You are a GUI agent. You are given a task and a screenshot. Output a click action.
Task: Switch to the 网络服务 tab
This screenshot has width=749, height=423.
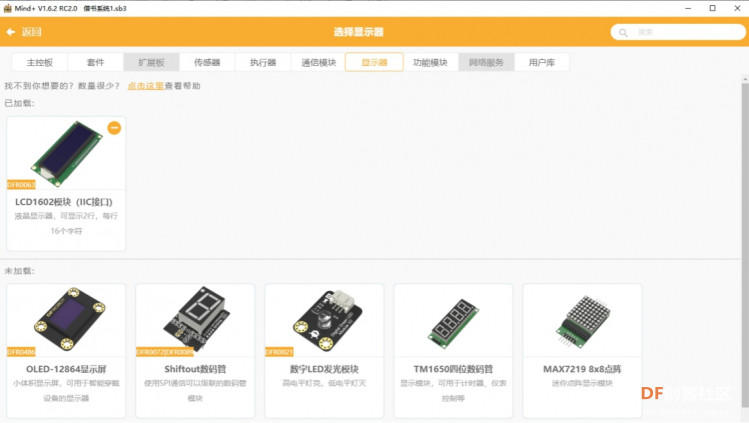point(486,63)
